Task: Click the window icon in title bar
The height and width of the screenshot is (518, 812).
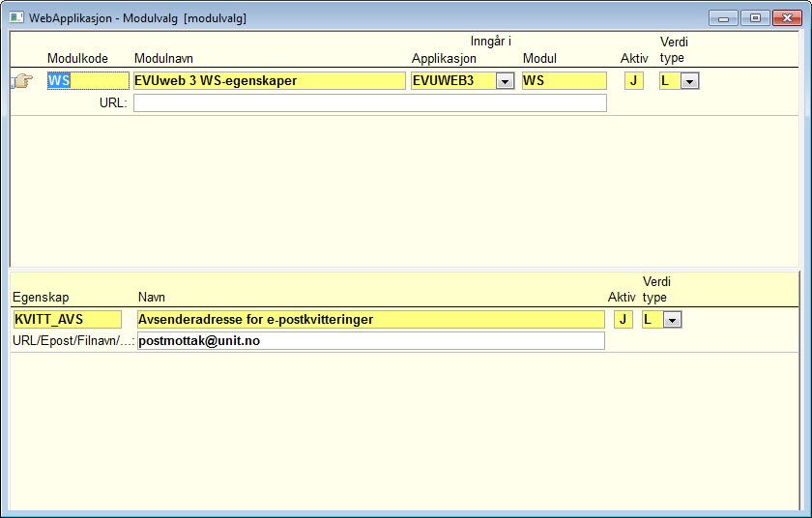Action: coord(16,17)
